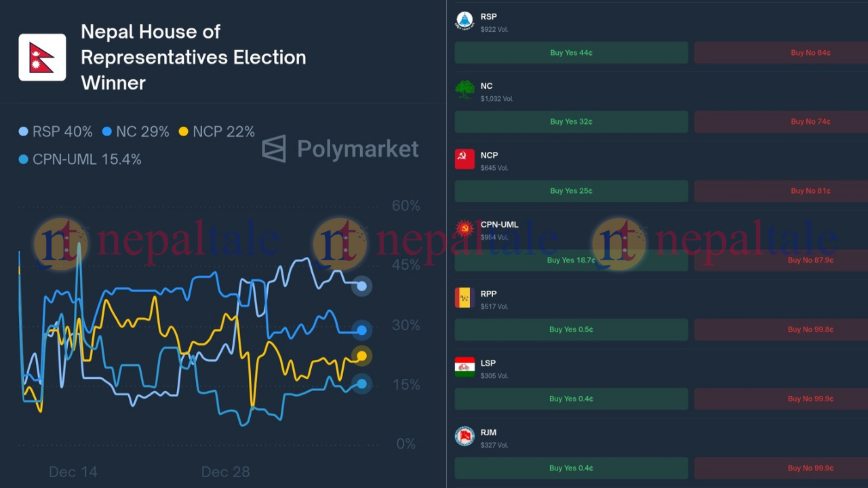This screenshot has width=868, height=488.
Task: Click the RPP party flag icon
Action: tap(465, 298)
